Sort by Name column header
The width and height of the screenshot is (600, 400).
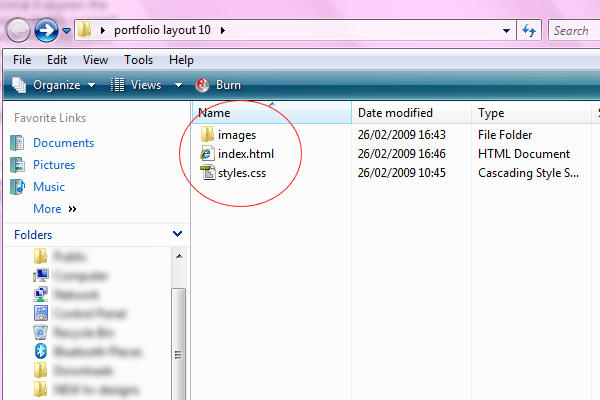click(271, 113)
